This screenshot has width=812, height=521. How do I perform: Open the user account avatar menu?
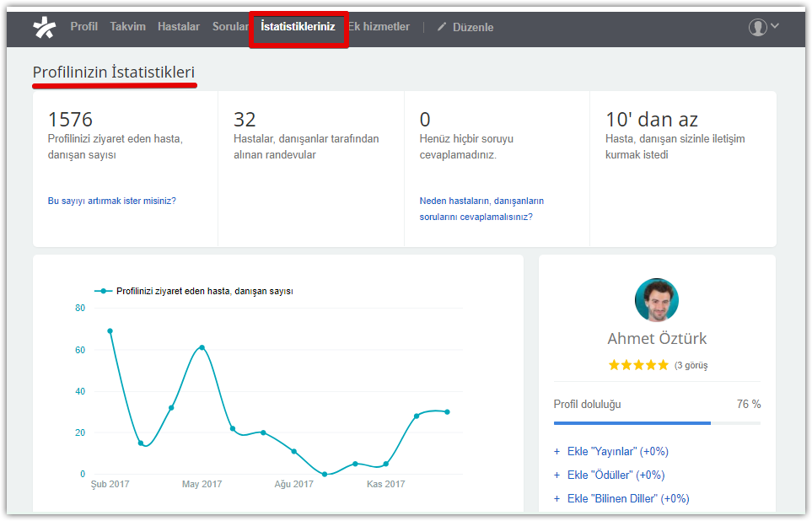(x=758, y=27)
